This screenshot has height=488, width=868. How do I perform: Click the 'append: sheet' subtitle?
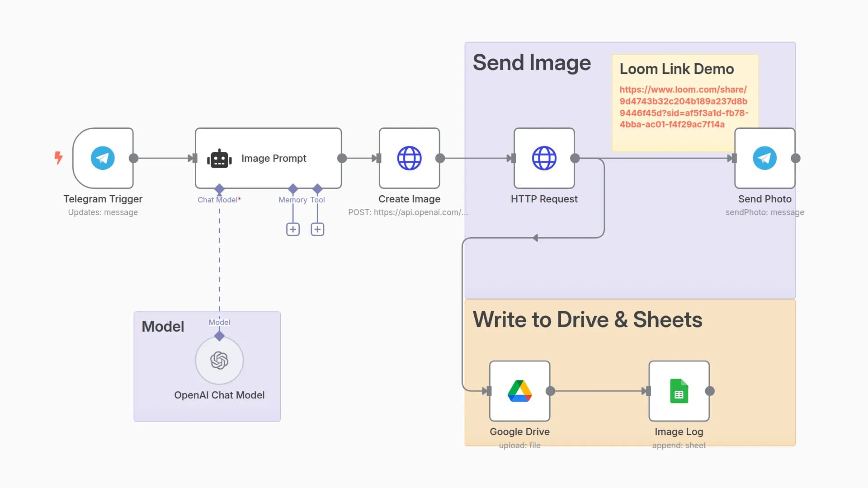click(x=679, y=446)
